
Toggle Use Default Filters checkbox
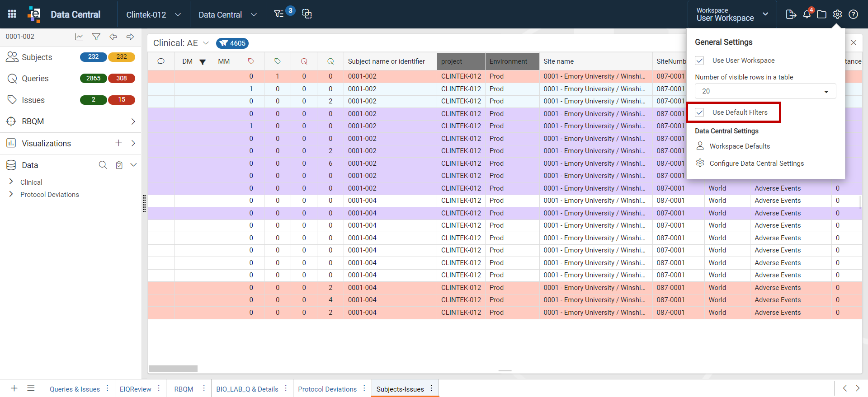(x=699, y=112)
